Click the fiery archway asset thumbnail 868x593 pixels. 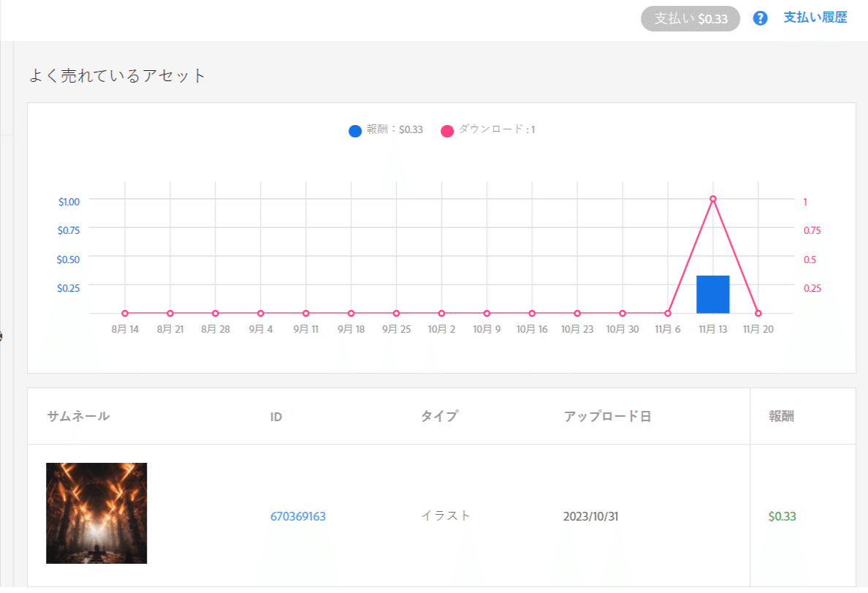coord(96,513)
